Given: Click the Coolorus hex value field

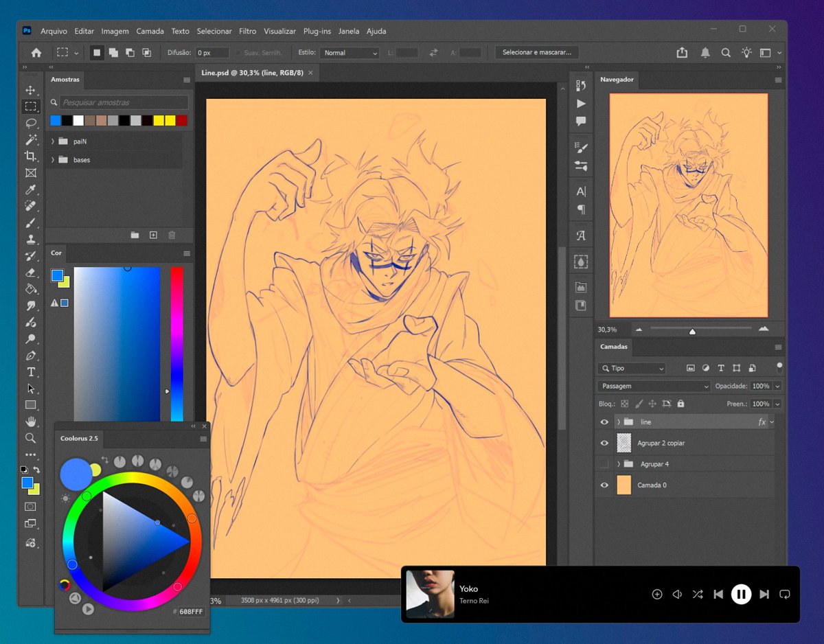Looking at the screenshot, I should coord(192,611).
